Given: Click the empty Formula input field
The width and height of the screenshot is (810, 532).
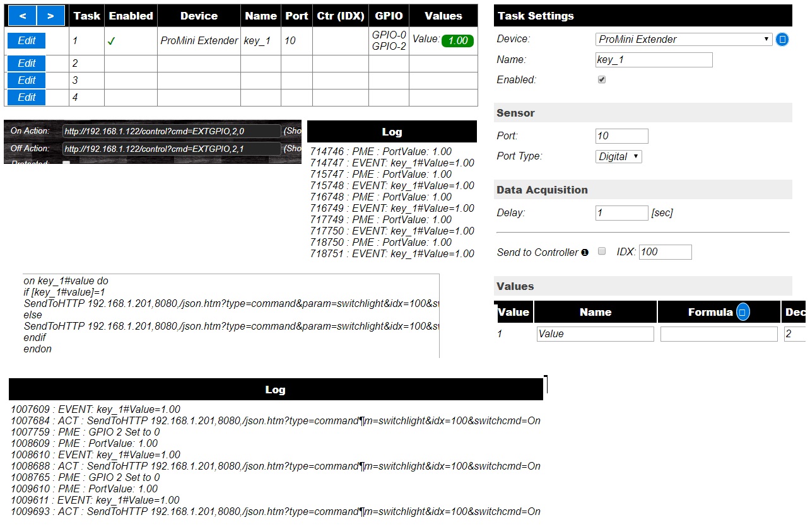Looking at the screenshot, I should (719, 334).
